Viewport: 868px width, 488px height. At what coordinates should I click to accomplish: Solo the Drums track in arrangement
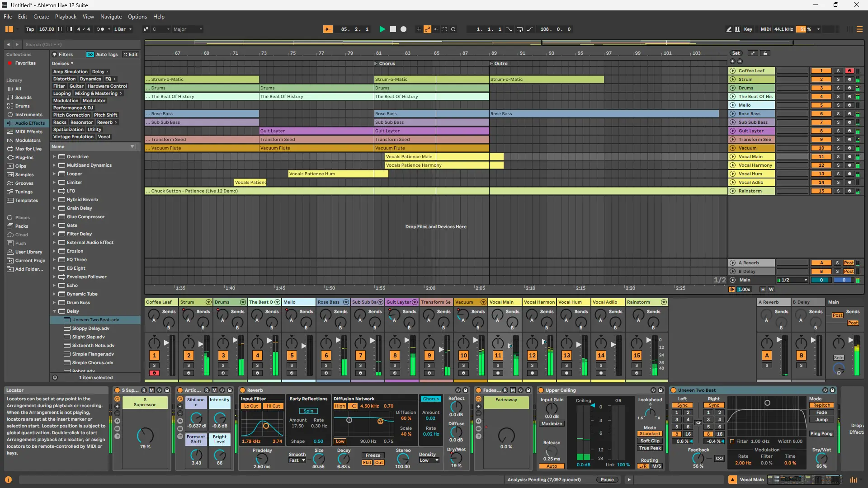[838, 88]
